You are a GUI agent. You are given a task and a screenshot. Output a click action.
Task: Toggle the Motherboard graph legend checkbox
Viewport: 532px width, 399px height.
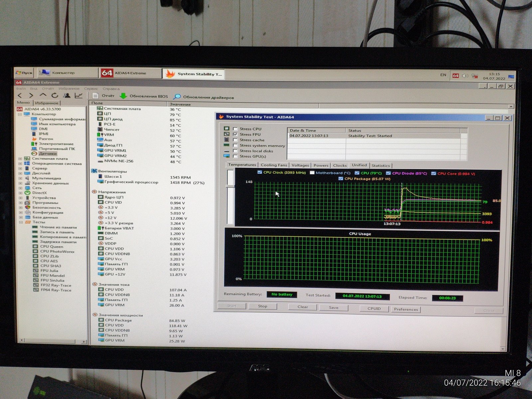(312, 173)
